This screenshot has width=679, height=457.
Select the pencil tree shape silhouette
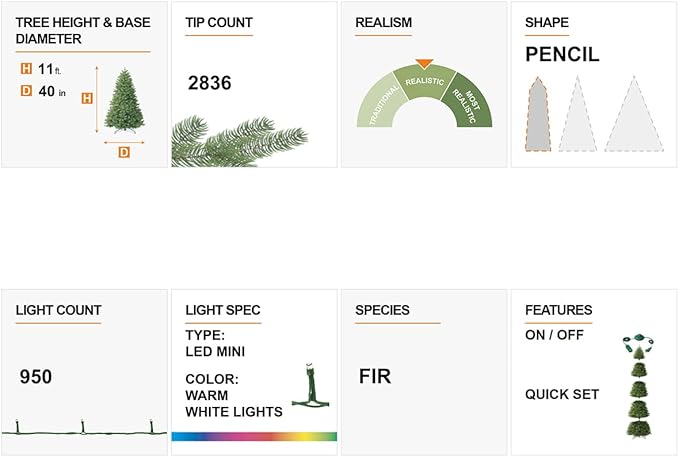coord(538,114)
